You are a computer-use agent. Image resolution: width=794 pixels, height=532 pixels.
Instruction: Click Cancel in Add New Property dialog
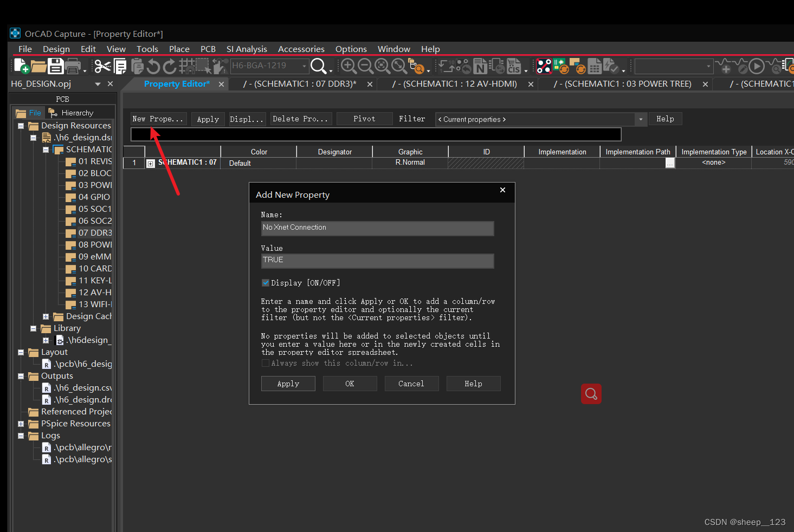(x=411, y=384)
